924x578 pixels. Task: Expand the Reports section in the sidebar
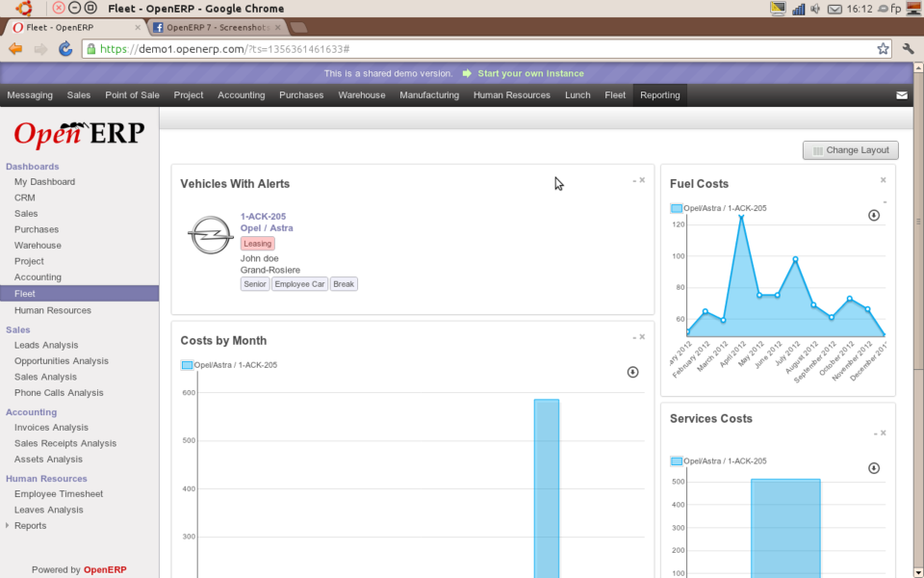pos(7,526)
